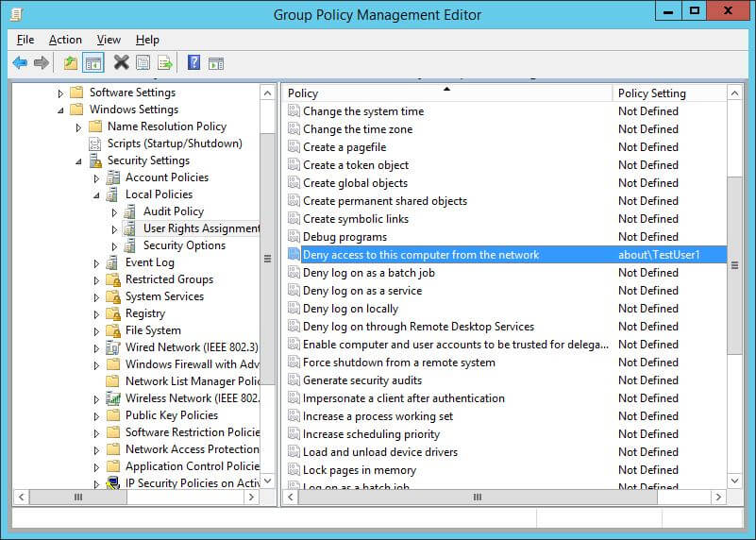Select Deny log on through Remote Desktop Services
Viewport: 756px width, 540px height.
coord(418,326)
